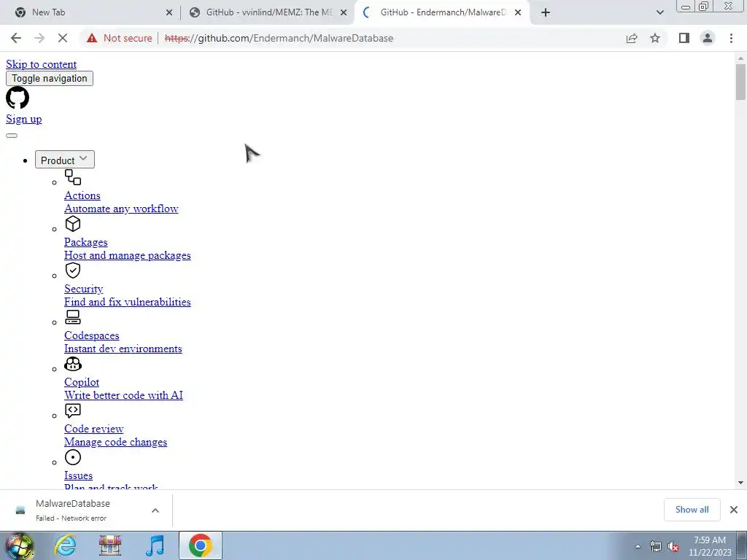Click the scrollbar down arrow
The height and width of the screenshot is (560, 747).
740,483
